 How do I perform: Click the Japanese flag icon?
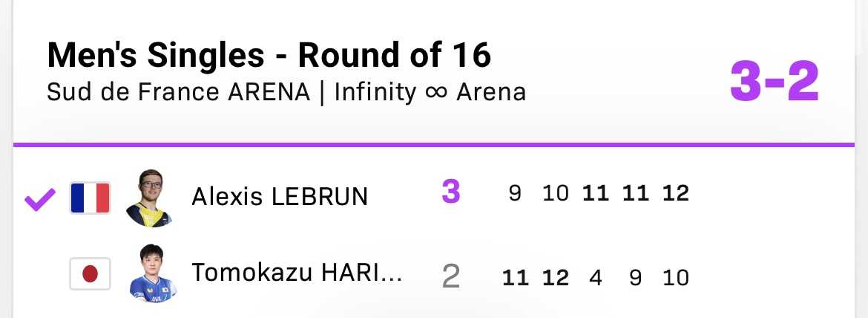(x=91, y=273)
